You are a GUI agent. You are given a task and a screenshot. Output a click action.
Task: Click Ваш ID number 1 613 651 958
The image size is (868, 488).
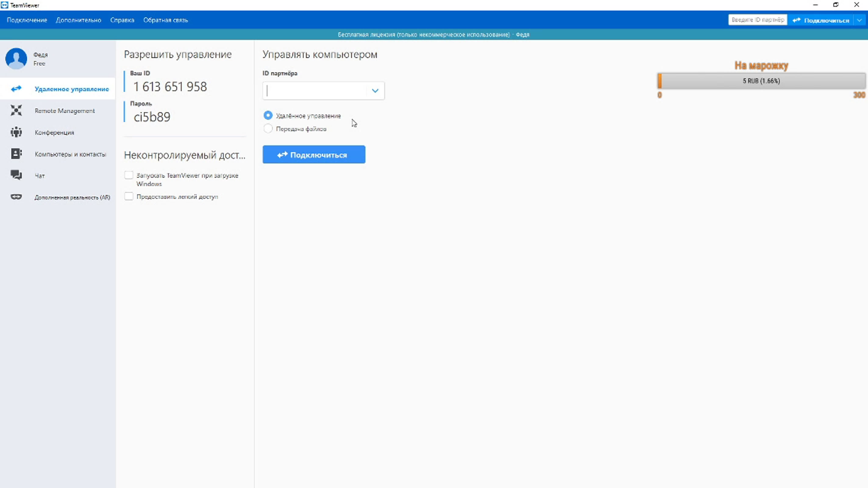click(170, 87)
